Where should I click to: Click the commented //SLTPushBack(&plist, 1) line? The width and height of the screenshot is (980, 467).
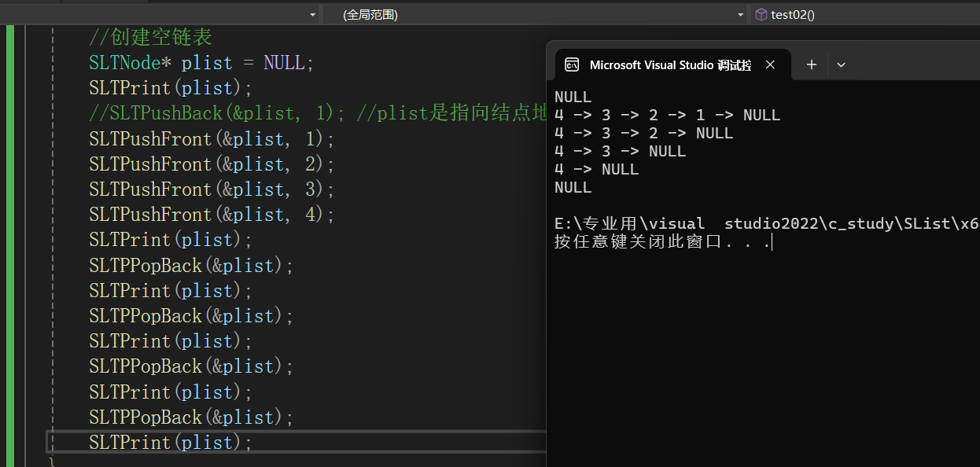[x=318, y=113]
